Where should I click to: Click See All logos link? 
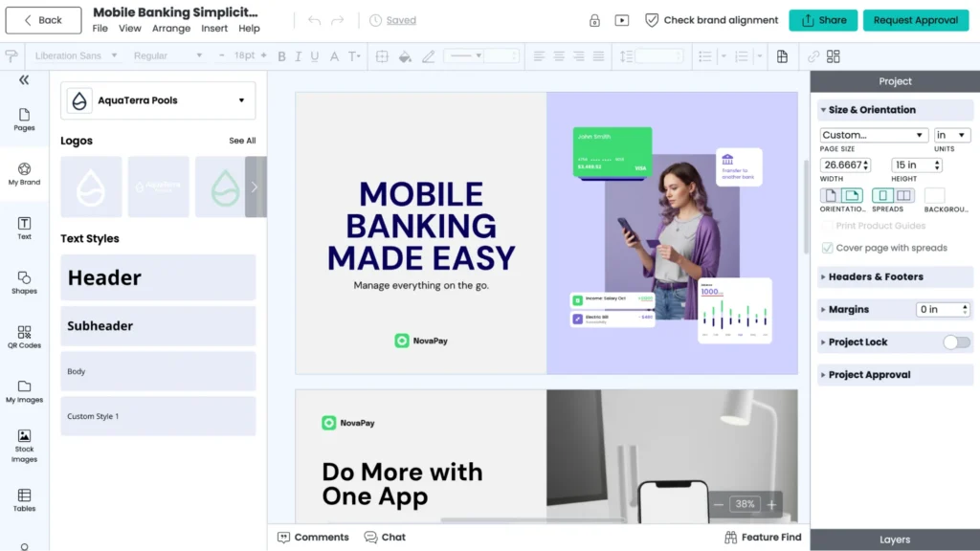tap(242, 141)
